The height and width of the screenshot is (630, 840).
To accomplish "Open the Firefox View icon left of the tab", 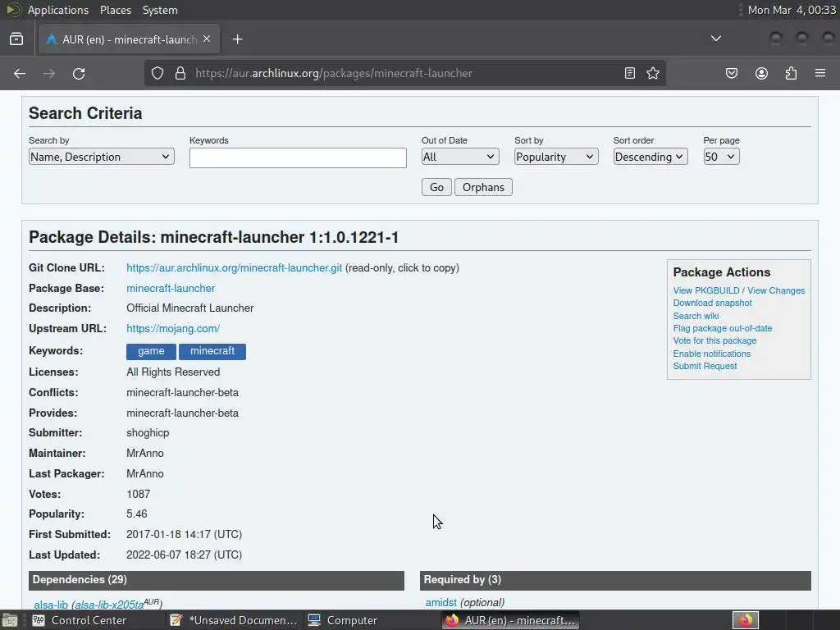I will (16, 39).
